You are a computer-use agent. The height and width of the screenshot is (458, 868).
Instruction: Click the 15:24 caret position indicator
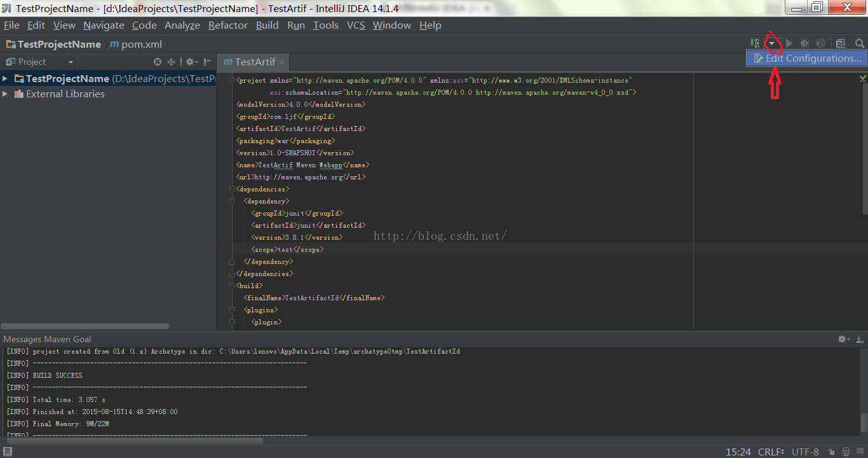click(738, 452)
